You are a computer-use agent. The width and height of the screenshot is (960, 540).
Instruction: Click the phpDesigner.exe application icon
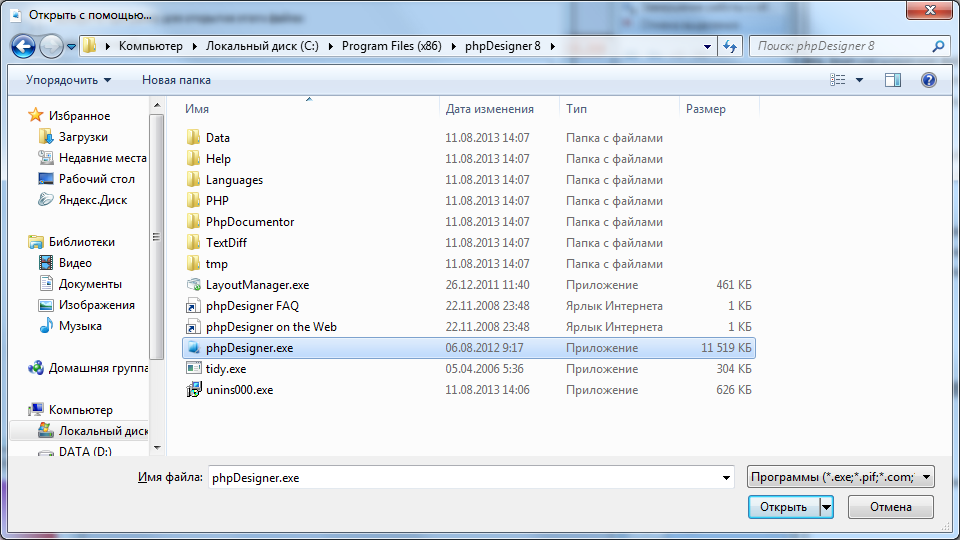click(x=193, y=347)
